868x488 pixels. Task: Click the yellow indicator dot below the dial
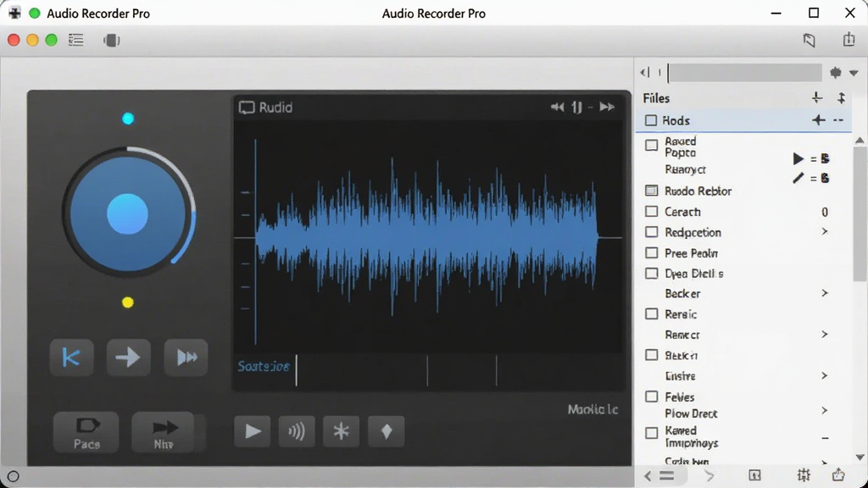[128, 302]
